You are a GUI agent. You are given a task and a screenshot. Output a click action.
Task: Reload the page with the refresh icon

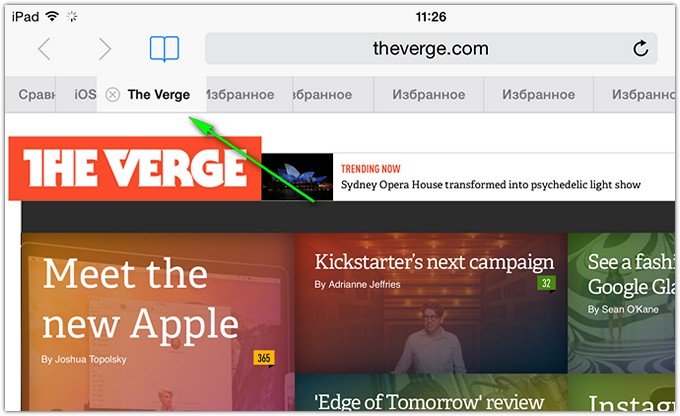(641, 49)
